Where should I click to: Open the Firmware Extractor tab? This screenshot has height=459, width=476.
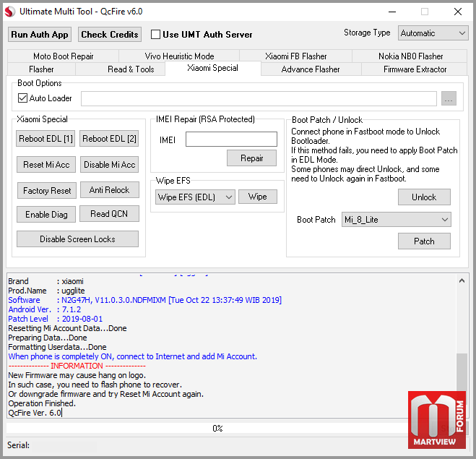click(x=415, y=69)
